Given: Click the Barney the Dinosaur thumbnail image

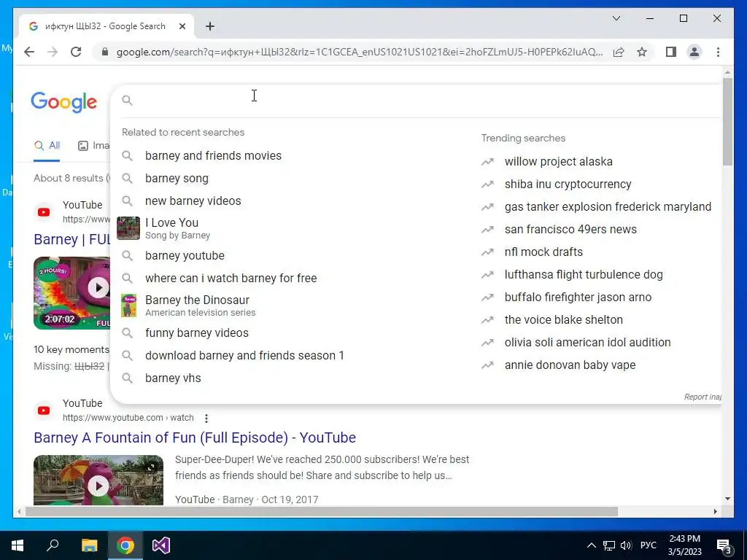Looking at the screenshot, I should pos(128,306).
